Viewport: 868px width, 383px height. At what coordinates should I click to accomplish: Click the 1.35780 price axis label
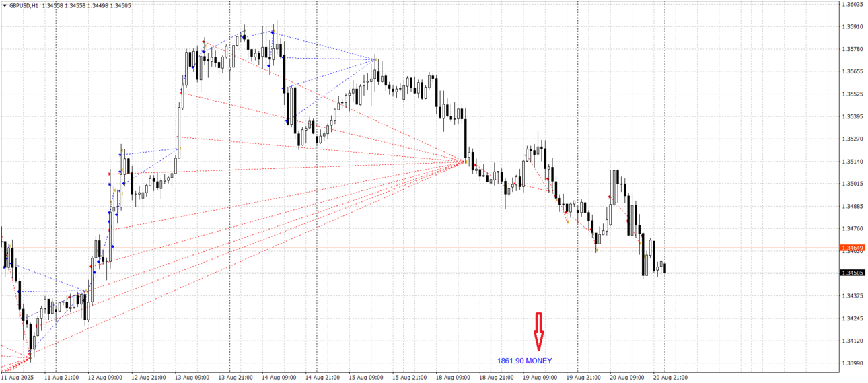[853, 49]
